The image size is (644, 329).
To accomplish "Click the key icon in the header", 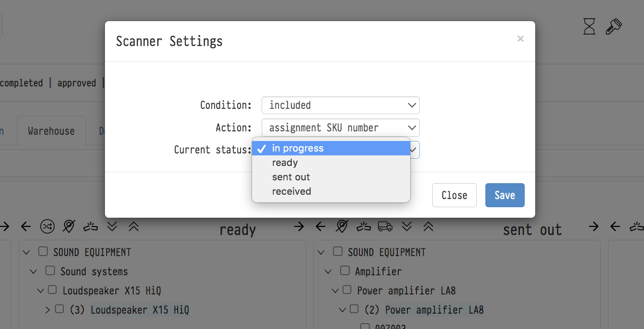I will 613,26.
